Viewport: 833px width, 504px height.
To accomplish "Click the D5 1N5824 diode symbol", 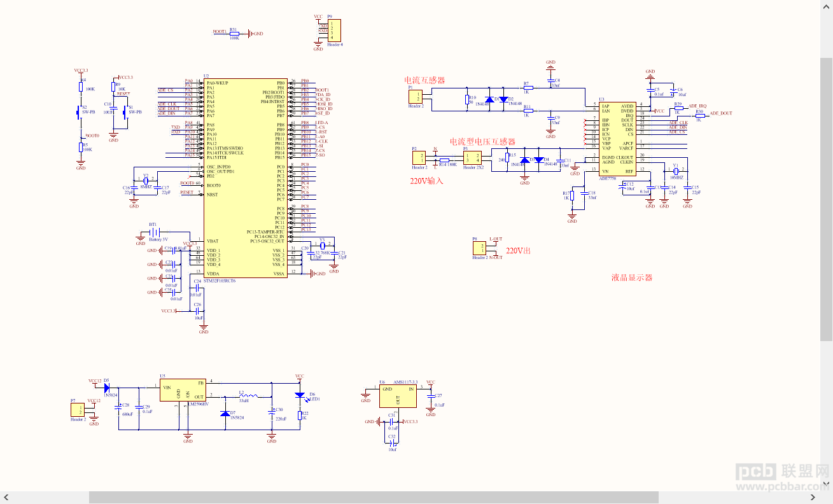I will 107,387.
